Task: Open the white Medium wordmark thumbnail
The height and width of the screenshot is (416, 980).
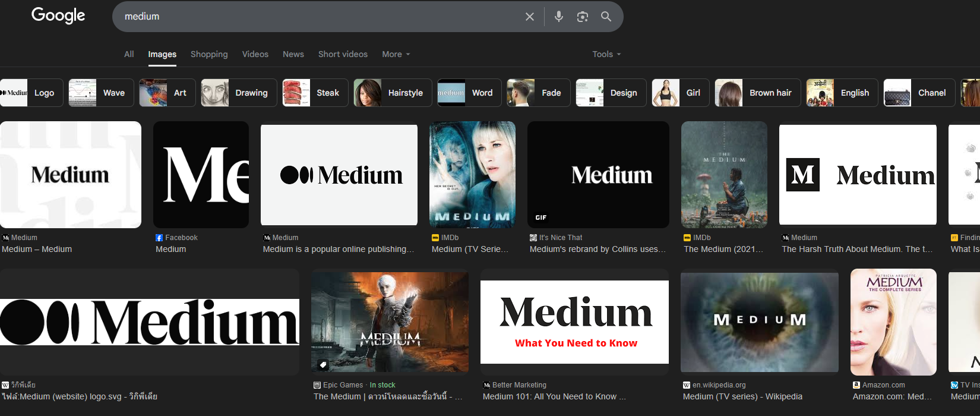Action: coord(71,175)
